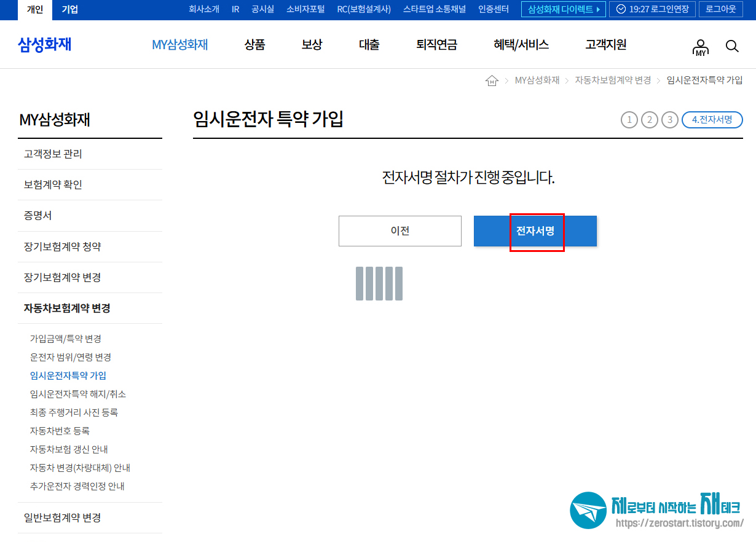Switch to the 기업 tab
Screen dimensions: 756x542
(x=70, y=9)
